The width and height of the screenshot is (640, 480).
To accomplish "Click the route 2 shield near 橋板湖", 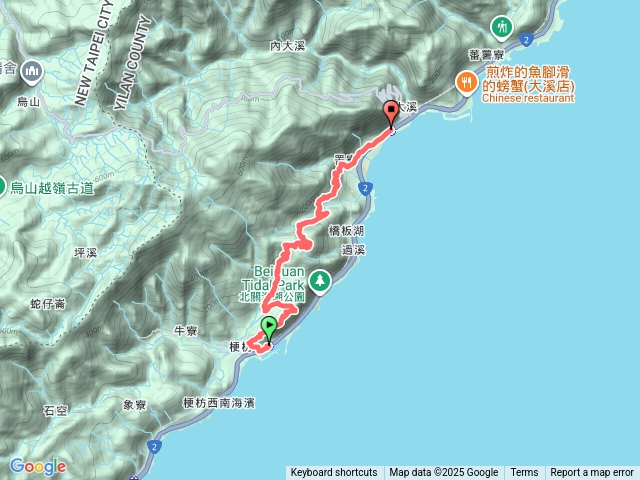I will click(x=365, y=188).
